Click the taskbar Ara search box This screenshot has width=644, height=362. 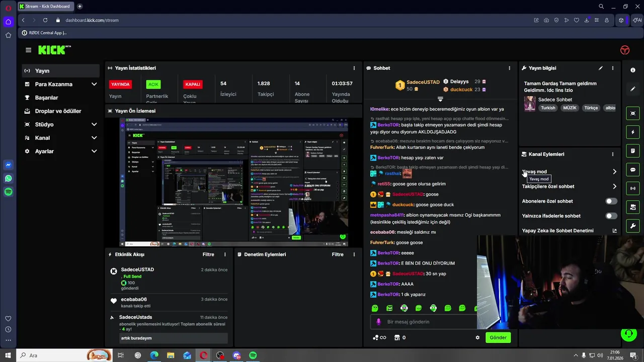tap(65, 355)
